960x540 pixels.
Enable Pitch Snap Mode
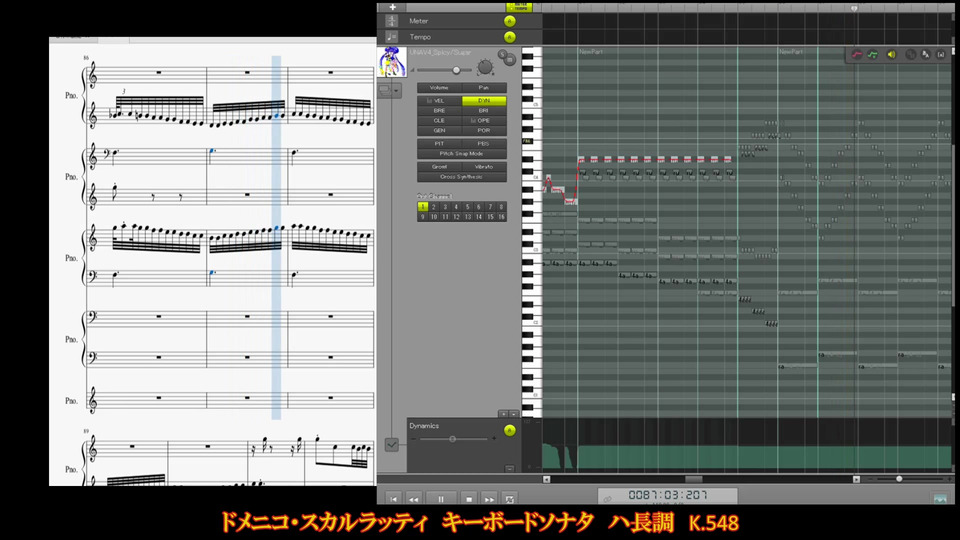[x=462, y=154]
